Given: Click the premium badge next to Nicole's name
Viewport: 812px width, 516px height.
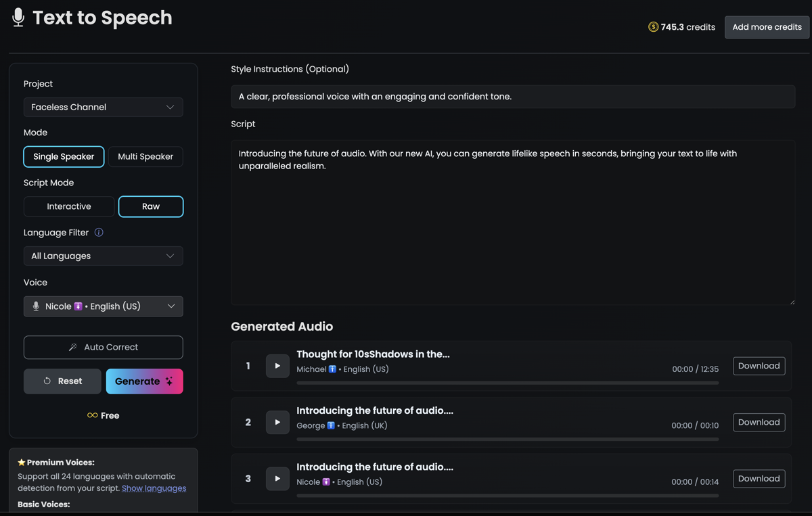Looking at the screenshot, I should click(x=76, y=306).
